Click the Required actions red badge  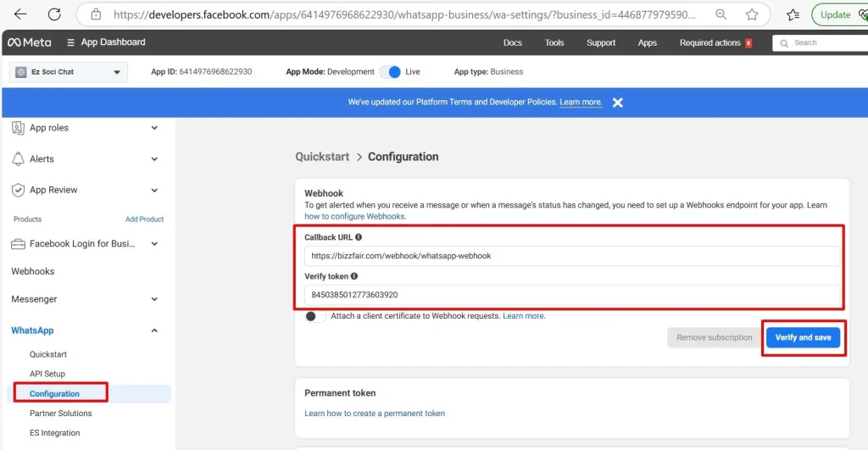point(748,42)
